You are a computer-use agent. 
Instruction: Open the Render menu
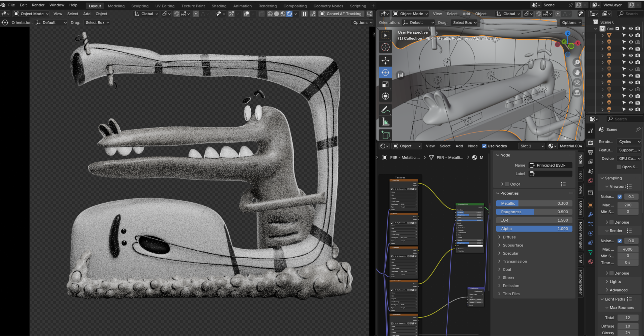point(38,5)
